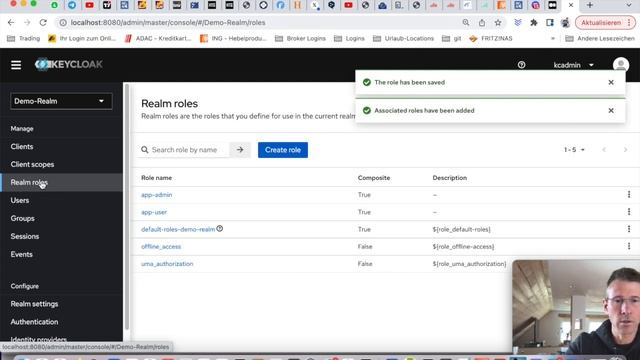
Task: Click help icon next to default-roles-demo-realm
Action: tap(220, 229)
